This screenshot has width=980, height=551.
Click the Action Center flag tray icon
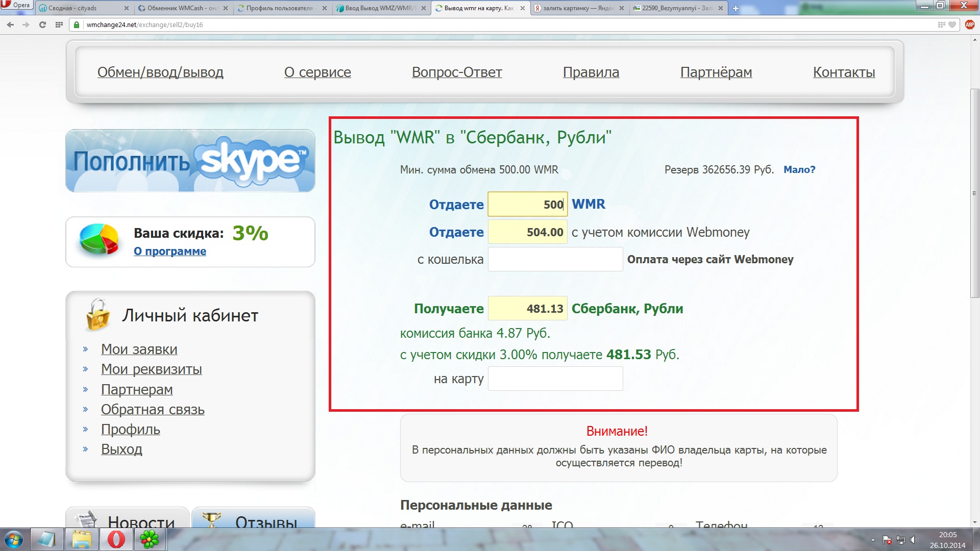point(887,540)
